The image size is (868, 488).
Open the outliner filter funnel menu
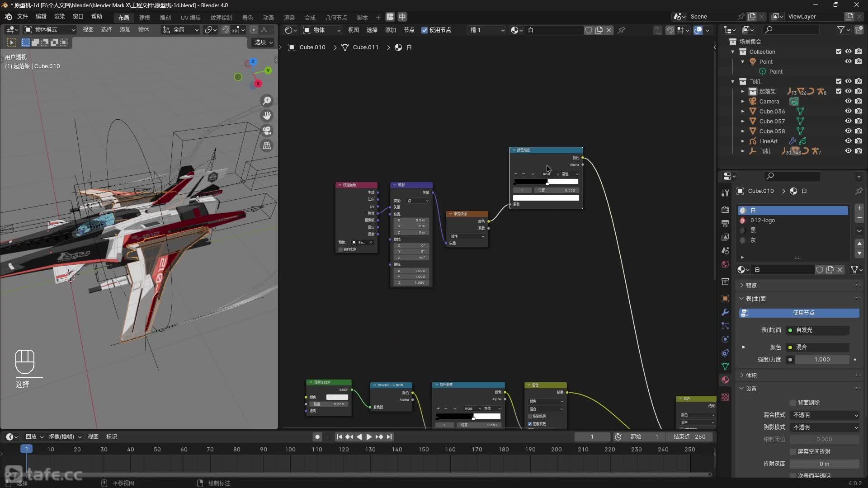pyautogui.click(x=844, y=30)
